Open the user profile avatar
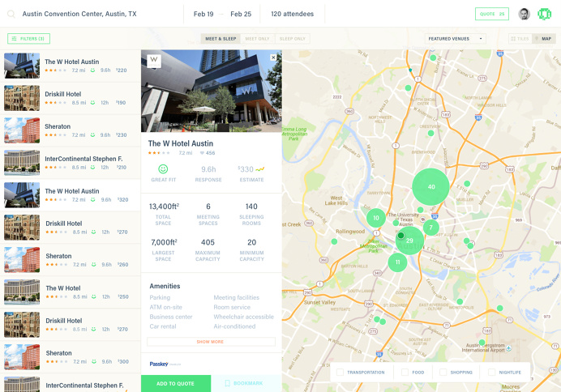This screenshot has width=561, height=392. point(524,14)
